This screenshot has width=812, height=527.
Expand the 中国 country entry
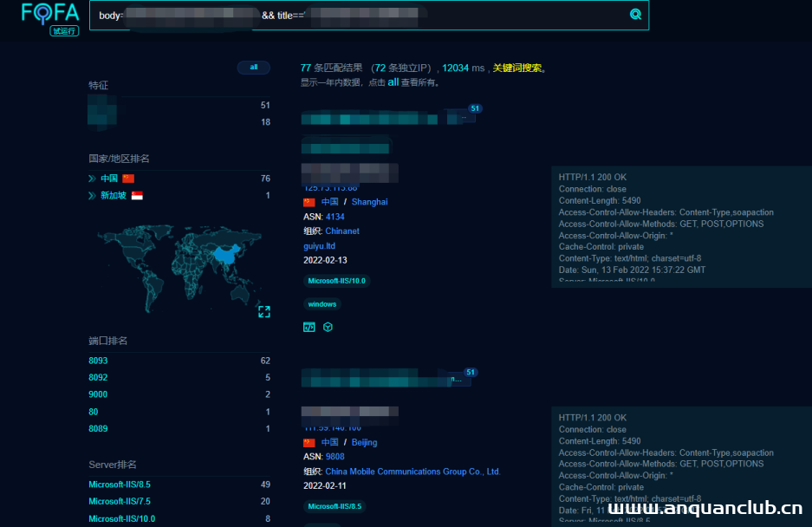click(92, 179)
